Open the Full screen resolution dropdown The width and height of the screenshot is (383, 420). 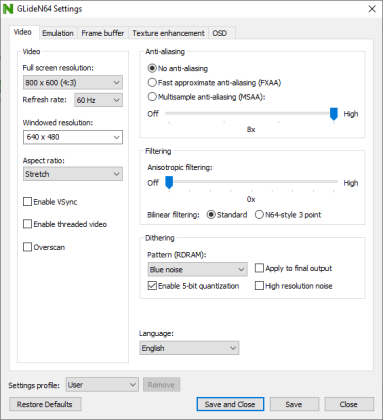[x=73, y=82]
